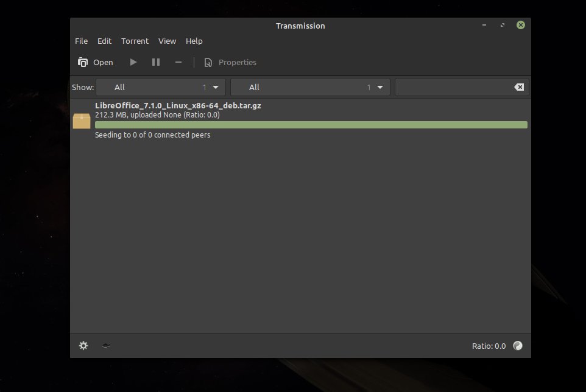
Task: Click the LibreOffice package file icon
Action: click(x=82, y=121)
